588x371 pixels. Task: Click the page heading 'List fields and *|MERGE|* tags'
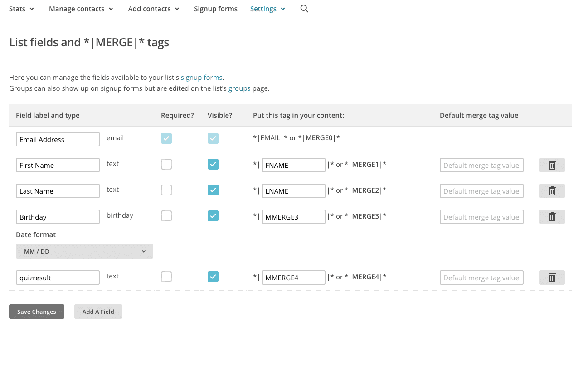click(89, 42)
